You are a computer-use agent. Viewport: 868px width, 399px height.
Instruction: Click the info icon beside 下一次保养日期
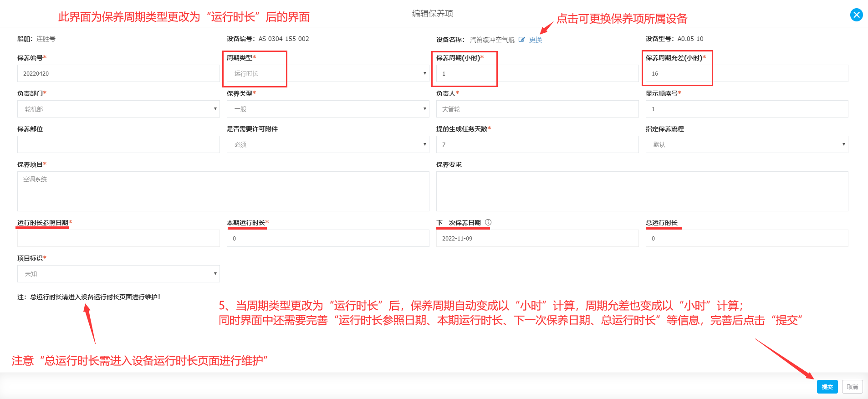click(x=488, y=222)
